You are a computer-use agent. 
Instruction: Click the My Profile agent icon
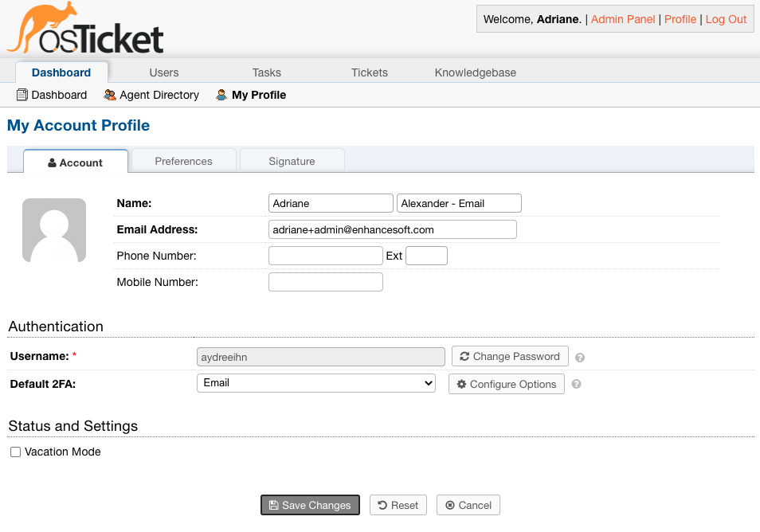pyautogui.click(x=221, y=95)
